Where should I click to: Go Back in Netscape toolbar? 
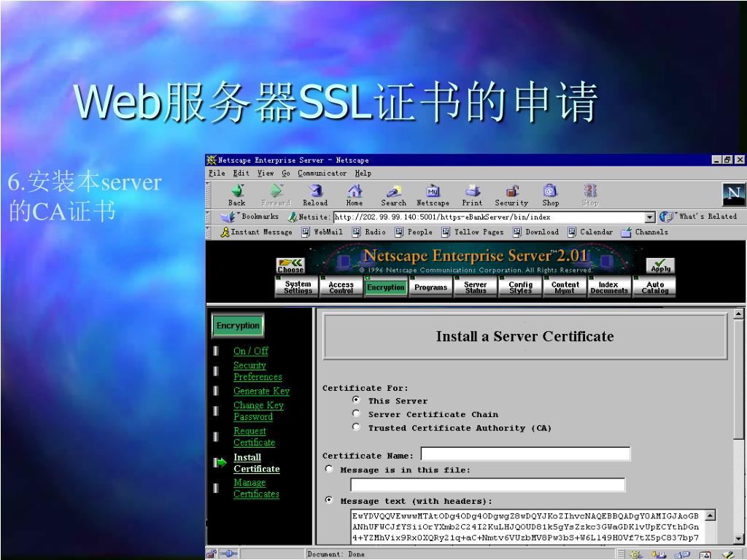(237, 195)
